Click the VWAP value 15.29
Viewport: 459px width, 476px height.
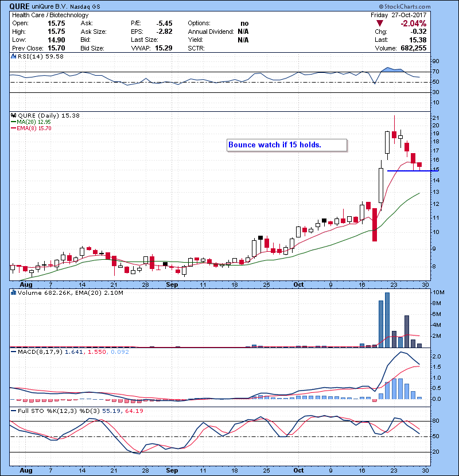(164, 48)
